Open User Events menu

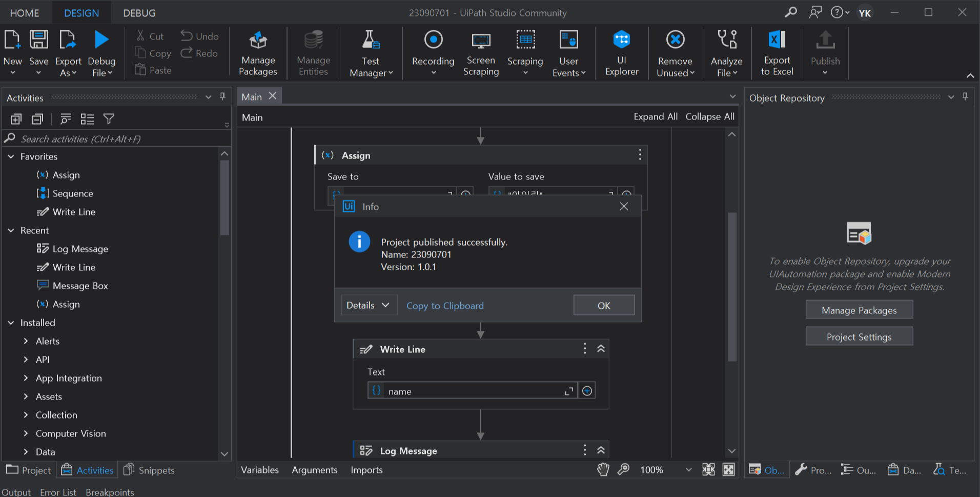[x=568, y=53]
